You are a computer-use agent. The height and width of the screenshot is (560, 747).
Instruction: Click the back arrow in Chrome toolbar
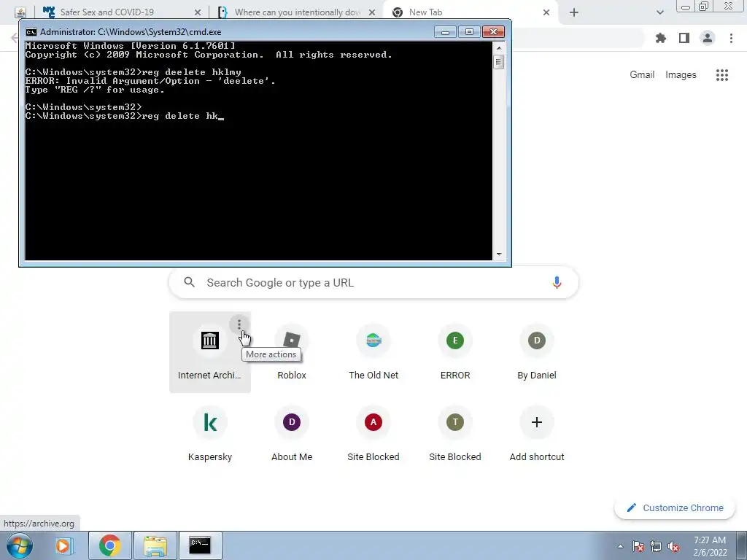(x=14, y=38)
